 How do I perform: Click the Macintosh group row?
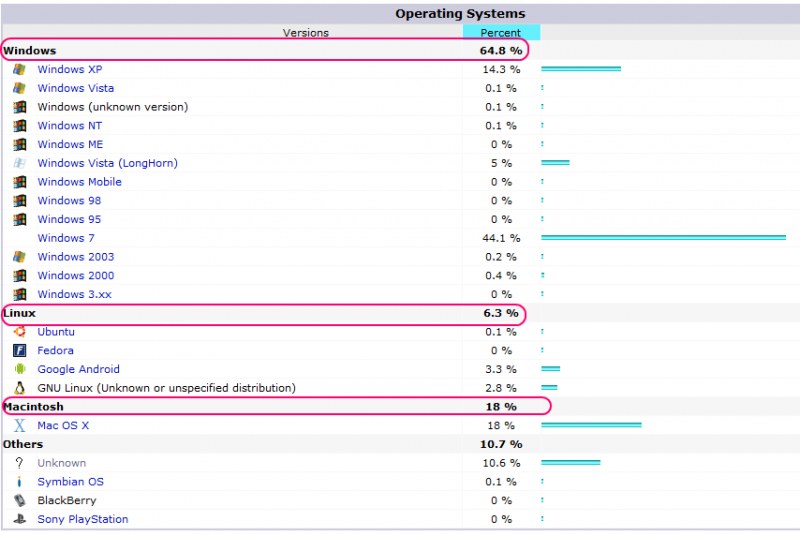tap(275, 407)
